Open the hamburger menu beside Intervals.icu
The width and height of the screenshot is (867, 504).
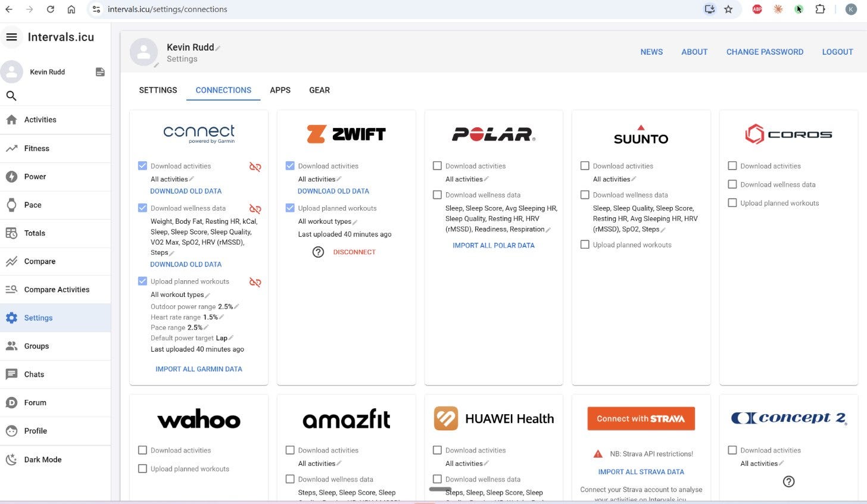click(x=11, y=37)
